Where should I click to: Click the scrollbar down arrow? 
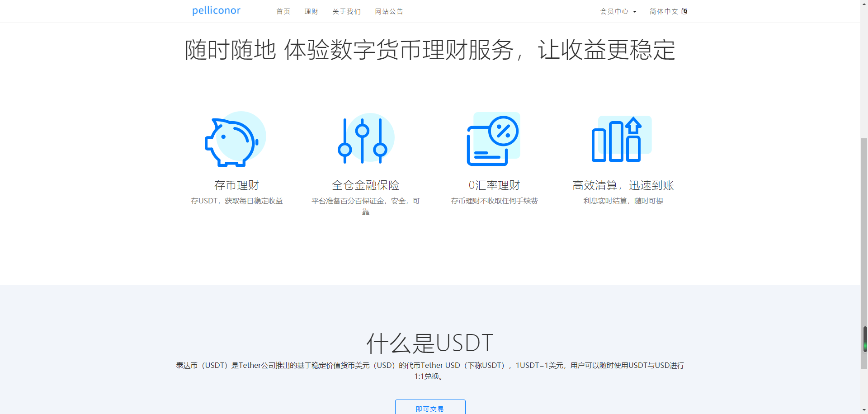864,410
